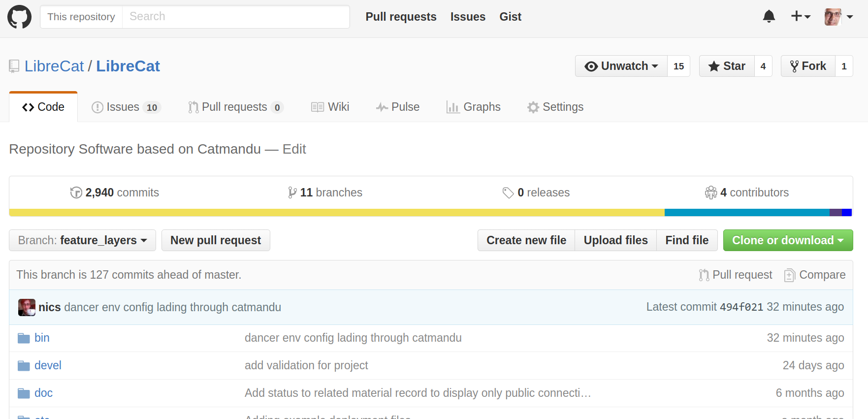Viewport: 868px width, 419px height.
Task: Open the user avatar profile menu
Action: 839,17
